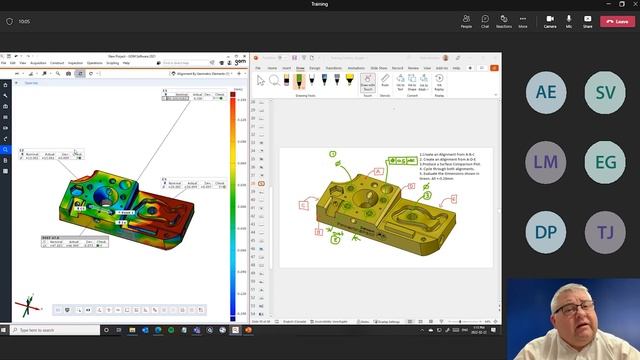Click the Ink Replay button
640x360 pixels.
(x=439, y=83)
